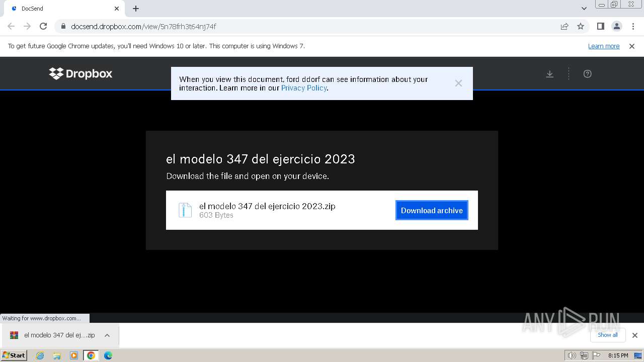Open Windows Explorer folder icon in taskbar
Screen dimensions: 644x362
point(57,355)
